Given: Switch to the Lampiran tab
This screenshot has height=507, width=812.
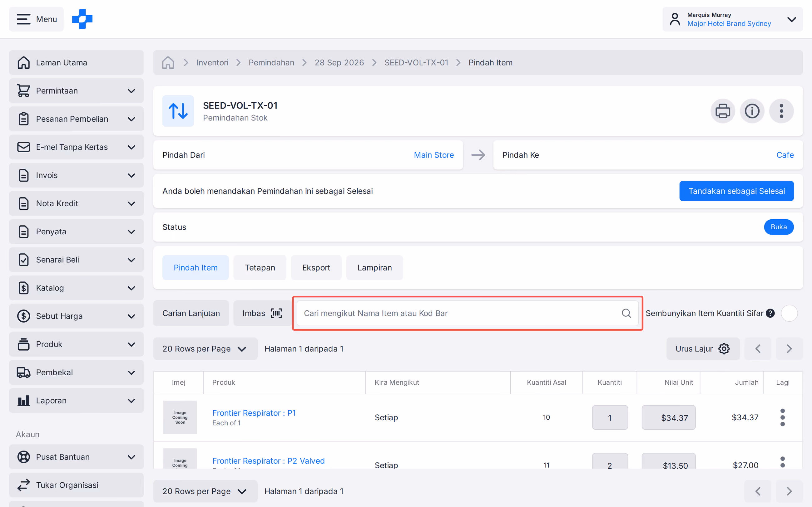Looking at the screenshot, I should 374,268.
